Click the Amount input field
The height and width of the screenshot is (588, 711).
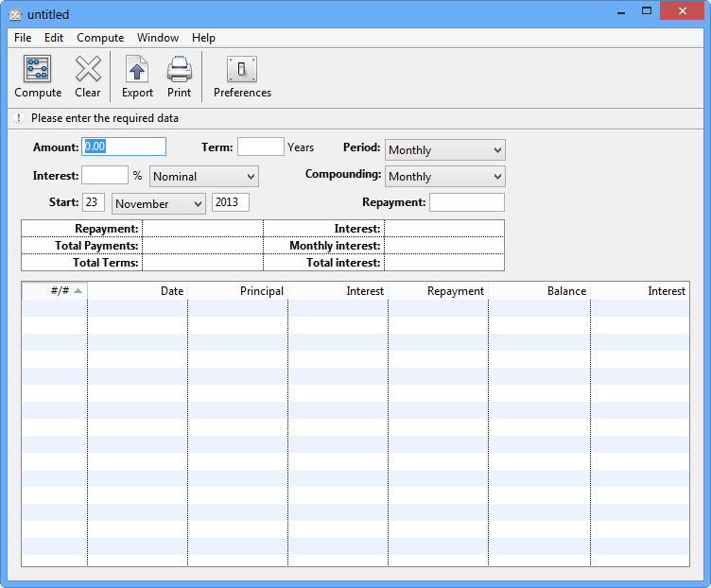(x=124, y=147)
